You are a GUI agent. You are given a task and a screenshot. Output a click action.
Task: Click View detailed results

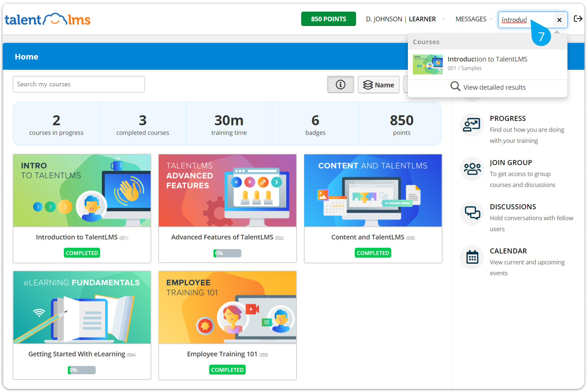pyautogui.click(x=488, y=87)
